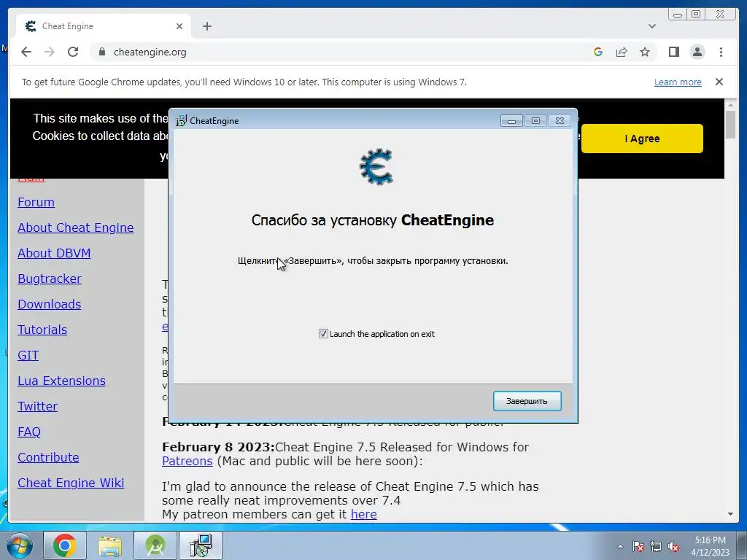Click the Chrome taskbar icon

click(x=65, y=545)
